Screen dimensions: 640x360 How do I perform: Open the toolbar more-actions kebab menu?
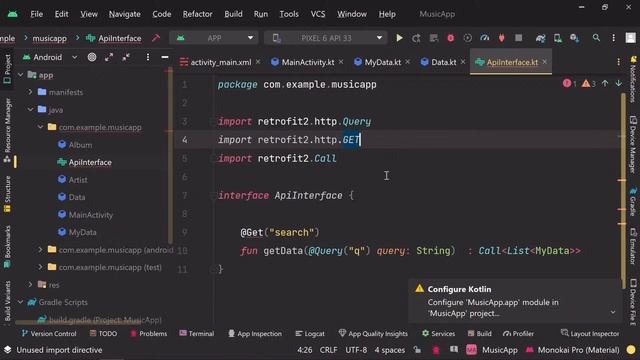[x=613, y=38]
